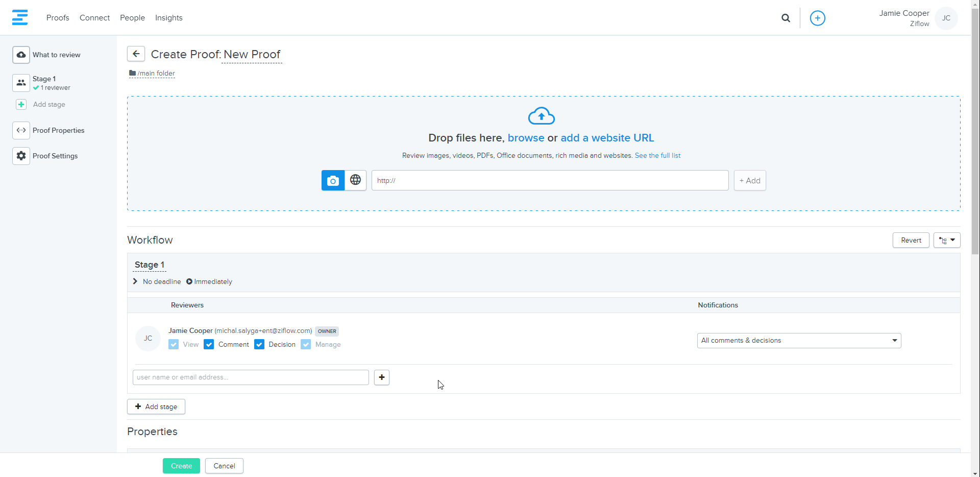
Task: Open the workflow template dropdown beside Revert
Action: [x=947, y=240]
